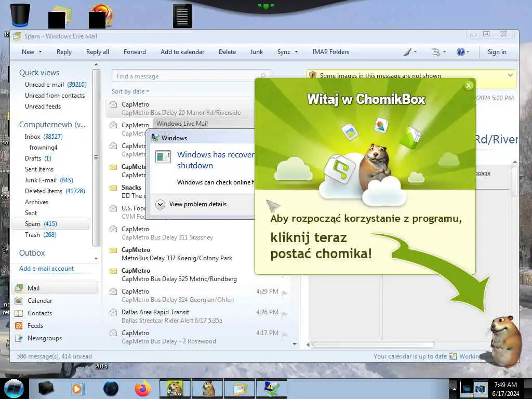Click unread envelope icon of MetroBus Delay 337 message
The image size is (532, 399).
click(x=113, y=250)
